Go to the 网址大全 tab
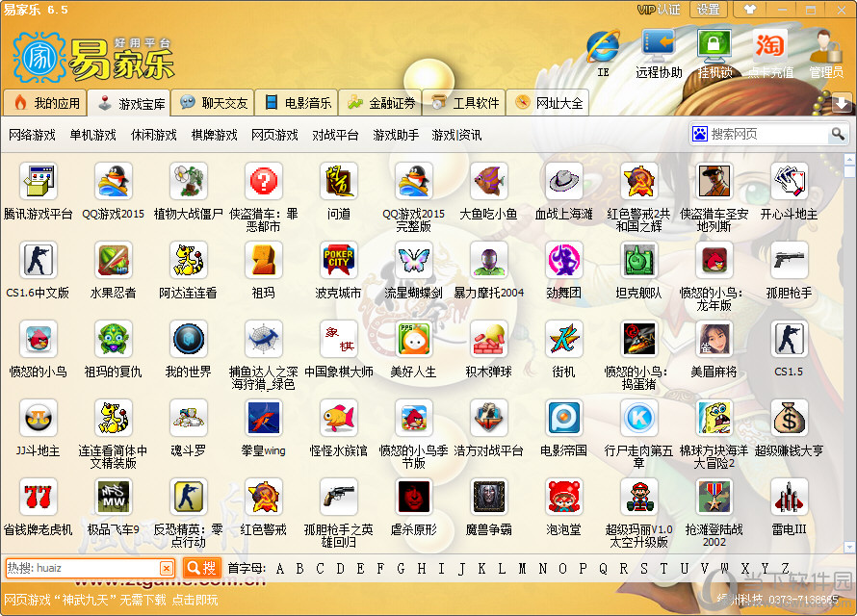Viewport: 857px width, 616px height. [547, 103]
